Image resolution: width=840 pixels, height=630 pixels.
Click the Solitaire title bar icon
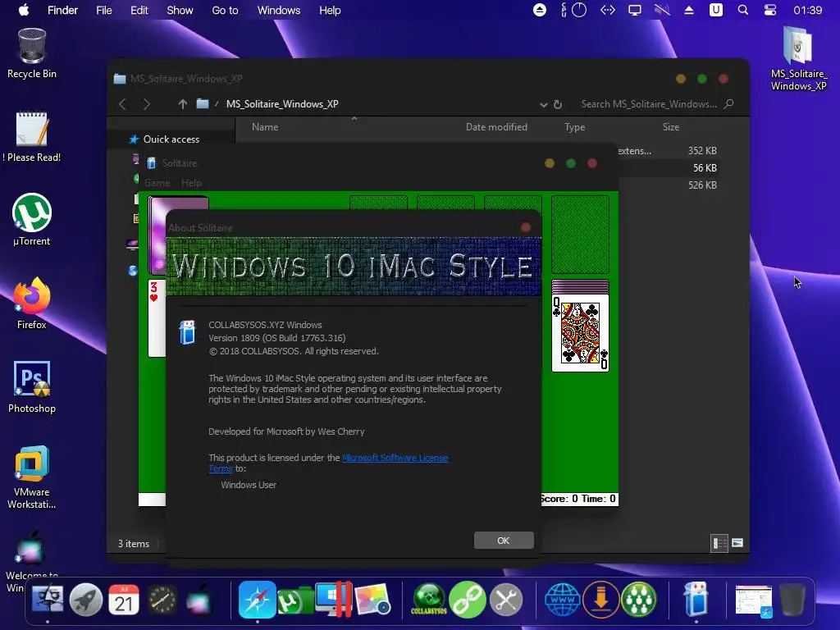pyautogui.click(x=152, y=163)
